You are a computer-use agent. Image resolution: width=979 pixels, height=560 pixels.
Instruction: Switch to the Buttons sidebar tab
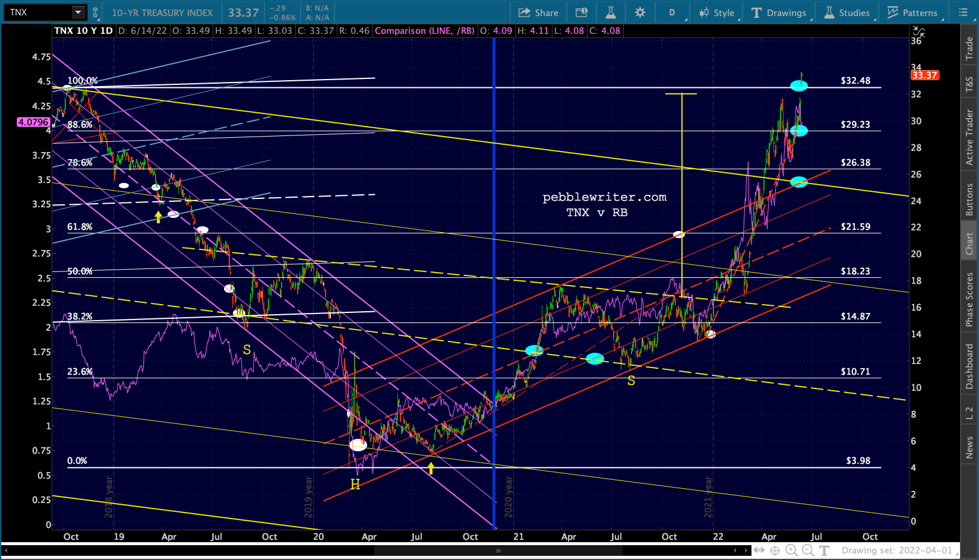(x=969, y=199)
